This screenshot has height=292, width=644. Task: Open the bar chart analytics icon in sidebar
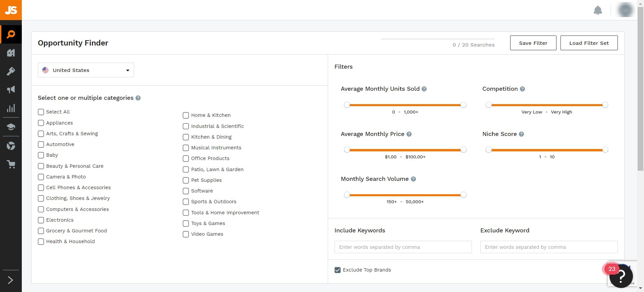point(11,108)
